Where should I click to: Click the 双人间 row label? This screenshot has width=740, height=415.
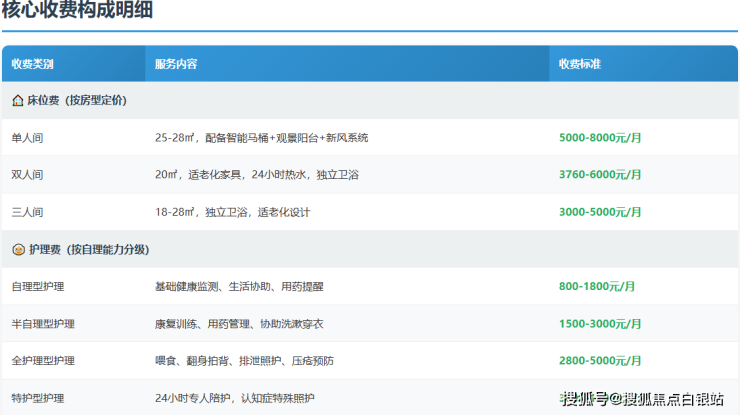(28, 175)
